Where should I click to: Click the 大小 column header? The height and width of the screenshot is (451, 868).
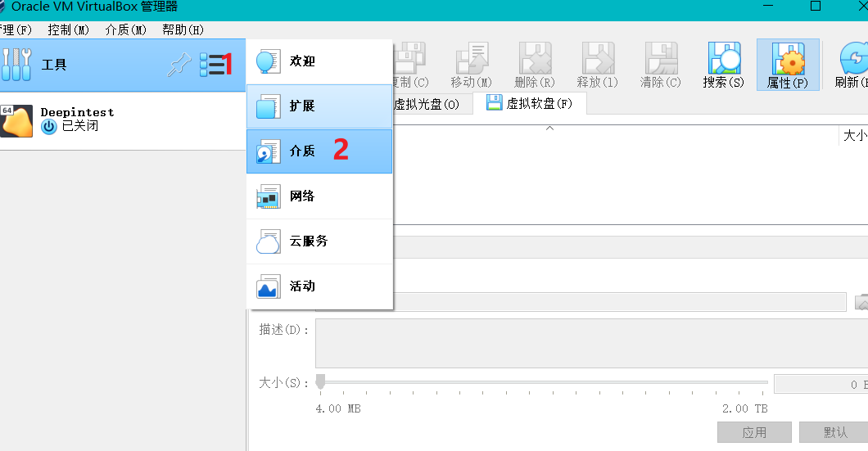(853, 136)
